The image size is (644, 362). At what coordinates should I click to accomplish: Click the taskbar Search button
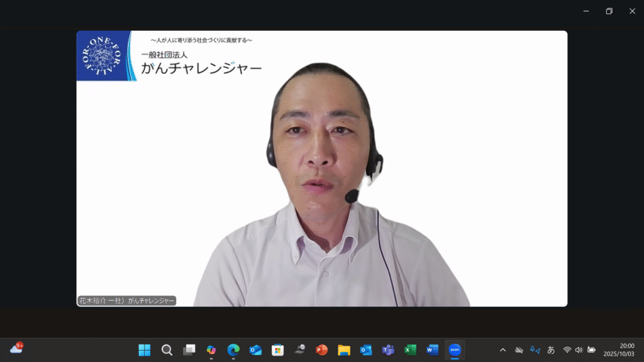167,350
